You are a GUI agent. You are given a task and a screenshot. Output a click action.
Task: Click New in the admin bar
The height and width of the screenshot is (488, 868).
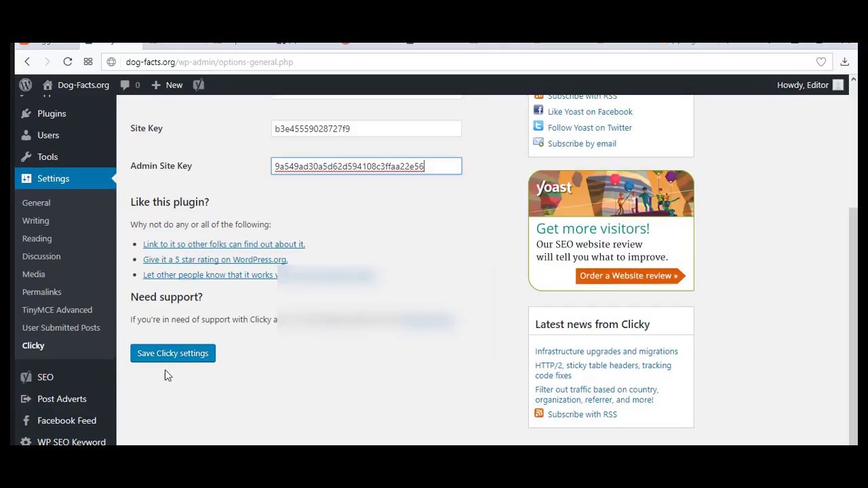167,85
